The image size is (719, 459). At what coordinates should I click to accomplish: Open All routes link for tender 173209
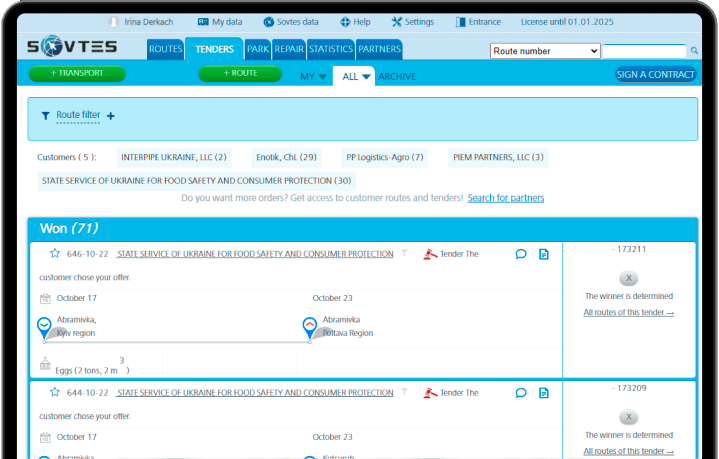click(628, 451)
